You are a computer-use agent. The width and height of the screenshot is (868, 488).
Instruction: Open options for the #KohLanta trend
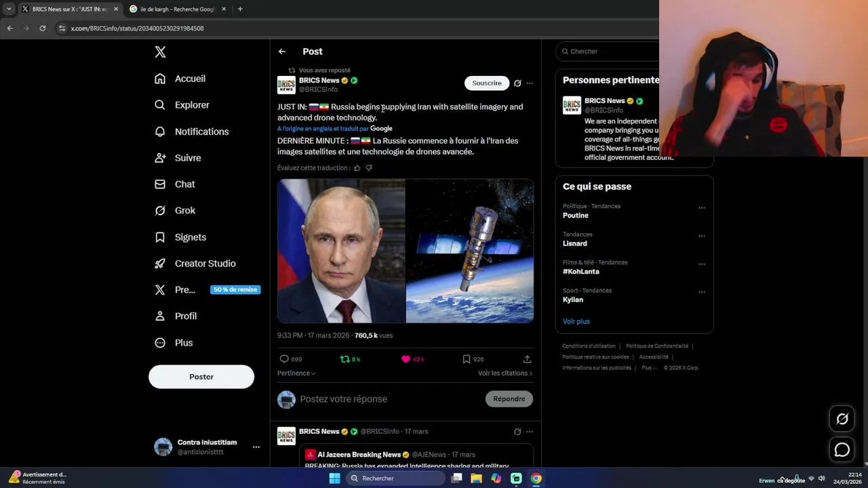[702, 264]
